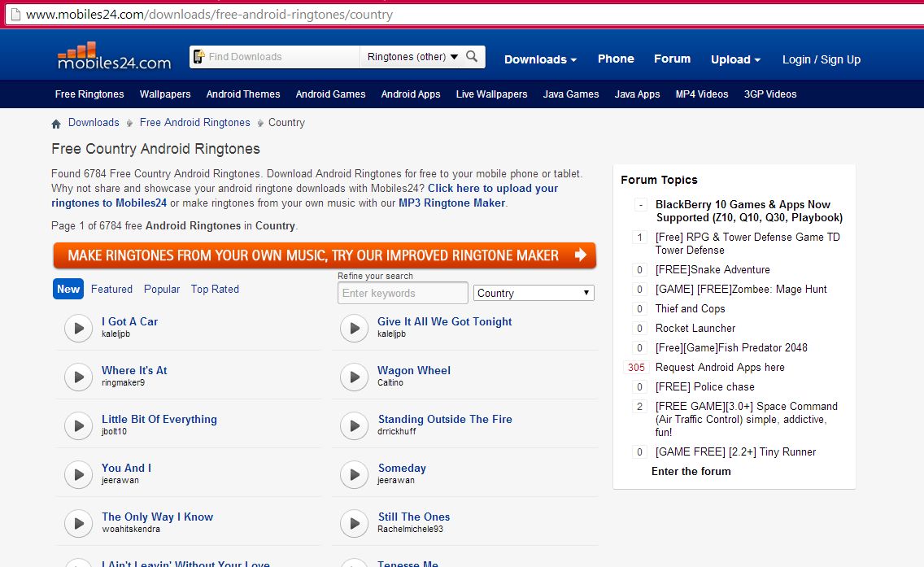
Task: Go to 3GP Videos section
Action: (770, 94)
